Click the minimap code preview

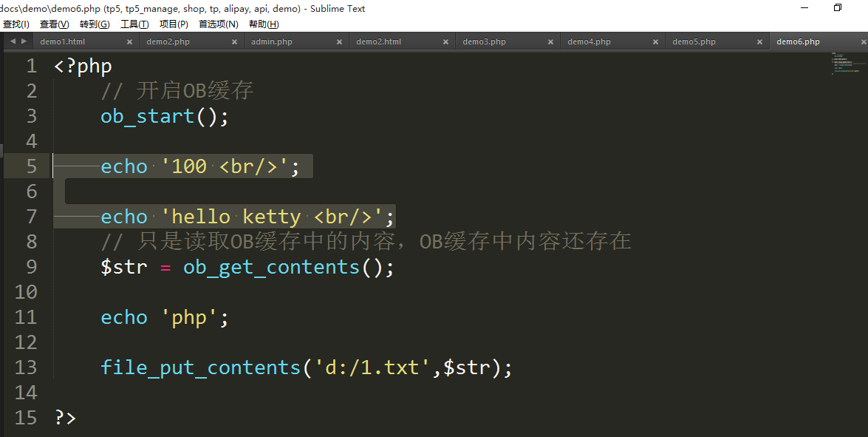tap(845, 64)
